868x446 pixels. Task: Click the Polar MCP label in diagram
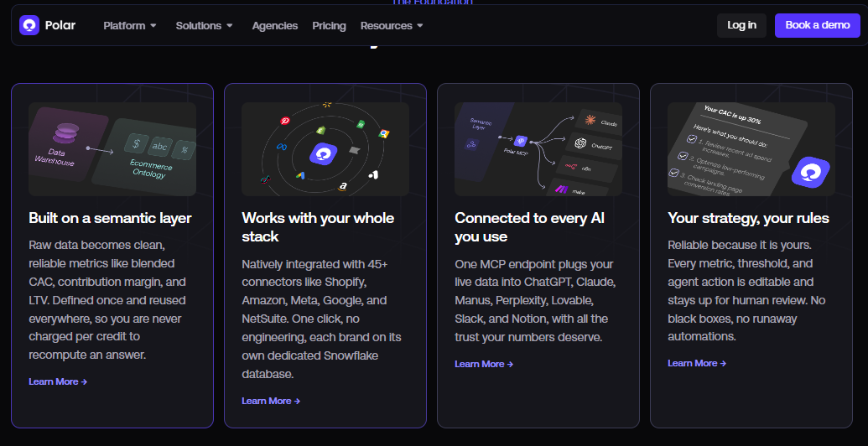[517, 151]
